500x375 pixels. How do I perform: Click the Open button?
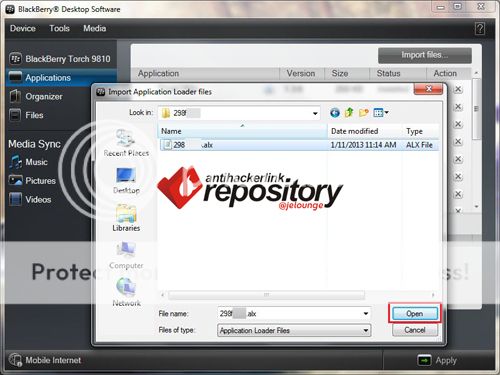click(x=415, y=314)
